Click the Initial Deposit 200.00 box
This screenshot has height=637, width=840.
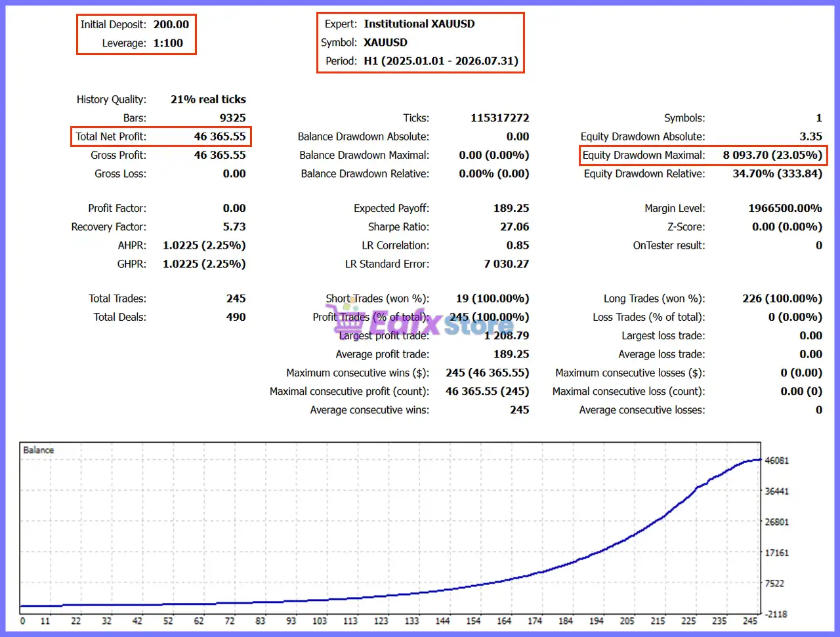(136, 34)
